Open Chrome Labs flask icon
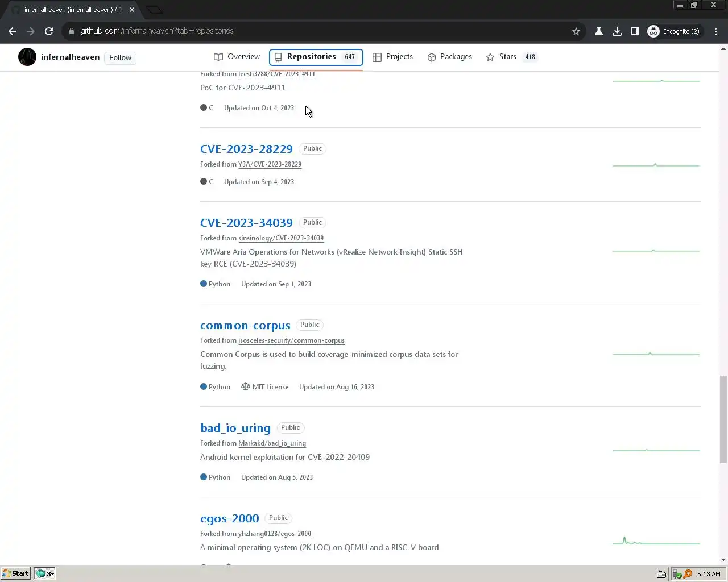Screen dimensions: 728x582 click(599, 31)
